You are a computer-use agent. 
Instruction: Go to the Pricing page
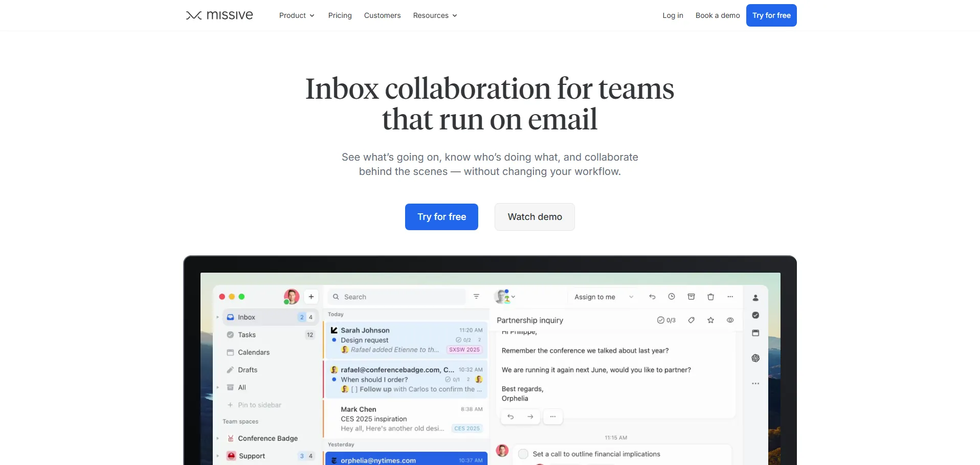click(x=340, y=15)
